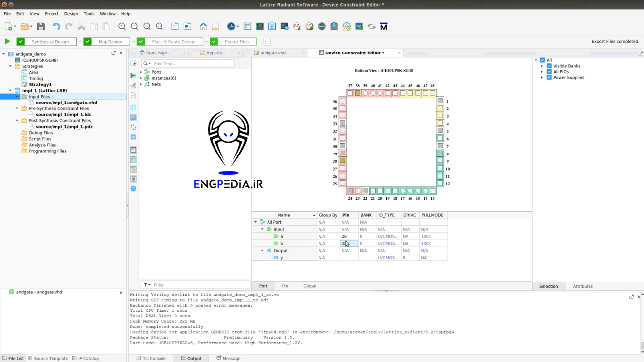Expand the Instances(6) tree node

point(141,78)
